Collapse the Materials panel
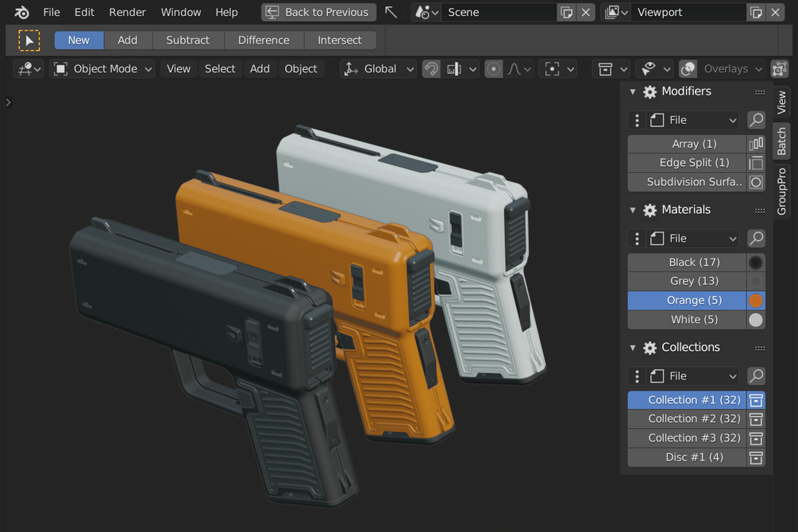Screen dimensions: 798x532 pos(633,210)
